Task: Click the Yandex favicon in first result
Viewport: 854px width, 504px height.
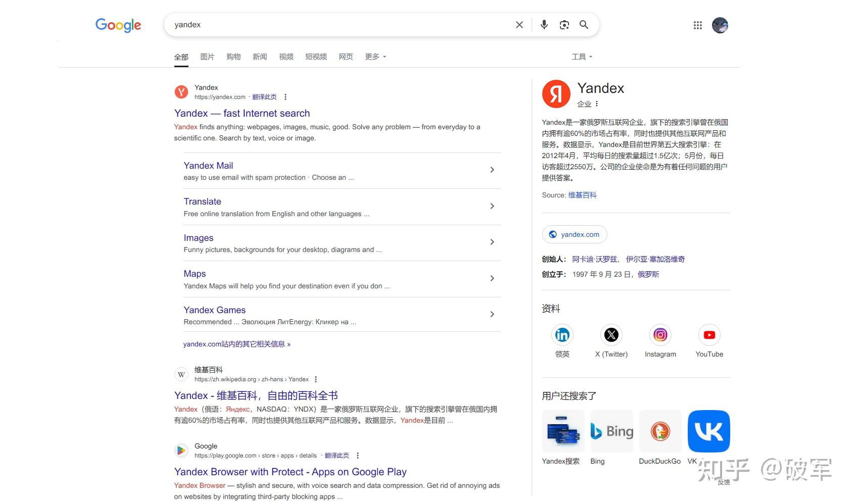Action: (181, 92)
